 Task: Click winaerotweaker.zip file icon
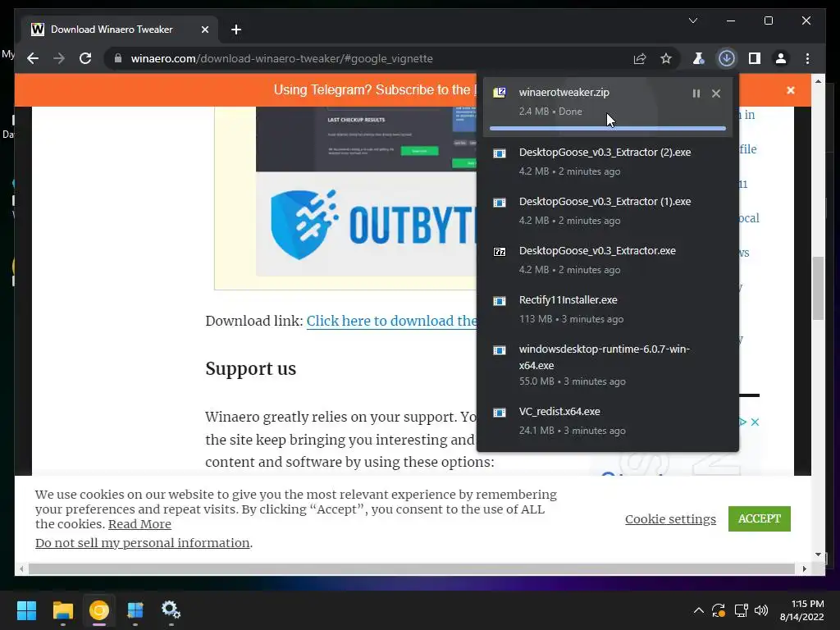[500, 93]
